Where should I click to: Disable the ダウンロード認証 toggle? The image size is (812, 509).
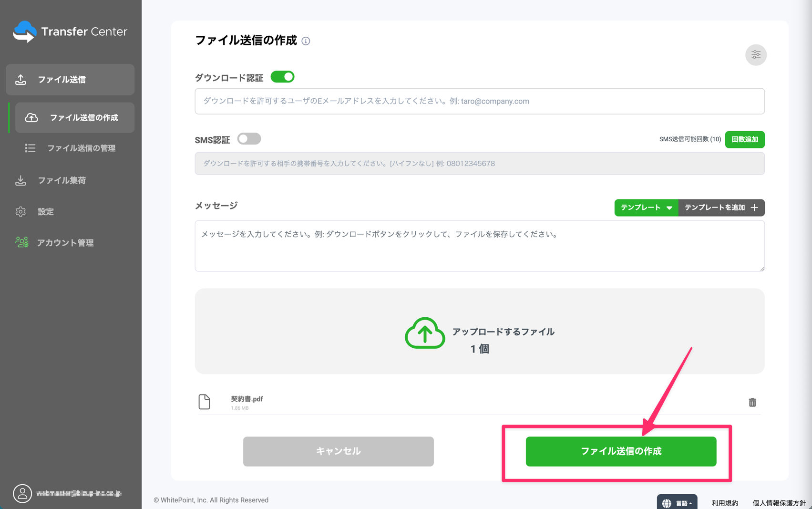coord(282,77)
